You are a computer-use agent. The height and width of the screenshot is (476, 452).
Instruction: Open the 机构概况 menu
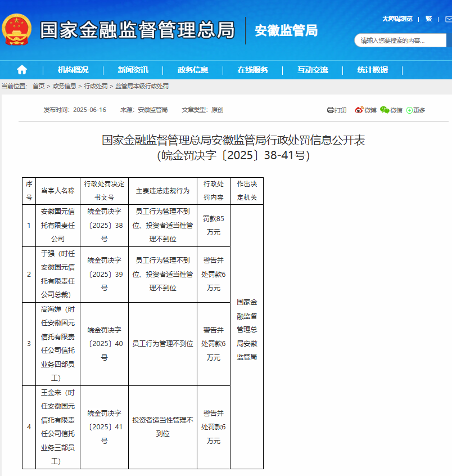click(x=73, y=70)
